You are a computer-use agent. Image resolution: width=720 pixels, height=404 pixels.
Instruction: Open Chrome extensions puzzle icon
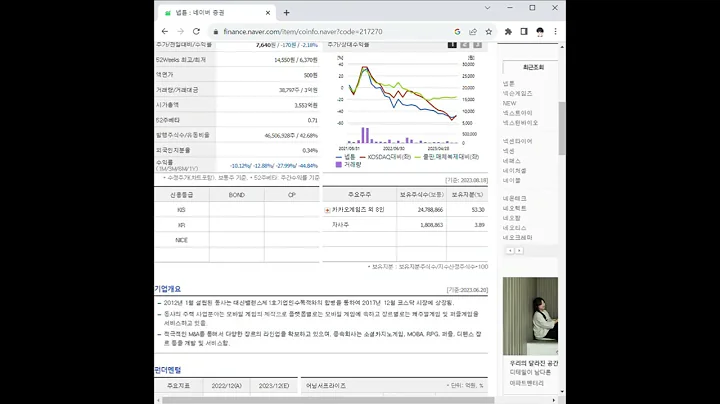click(508, 32)
